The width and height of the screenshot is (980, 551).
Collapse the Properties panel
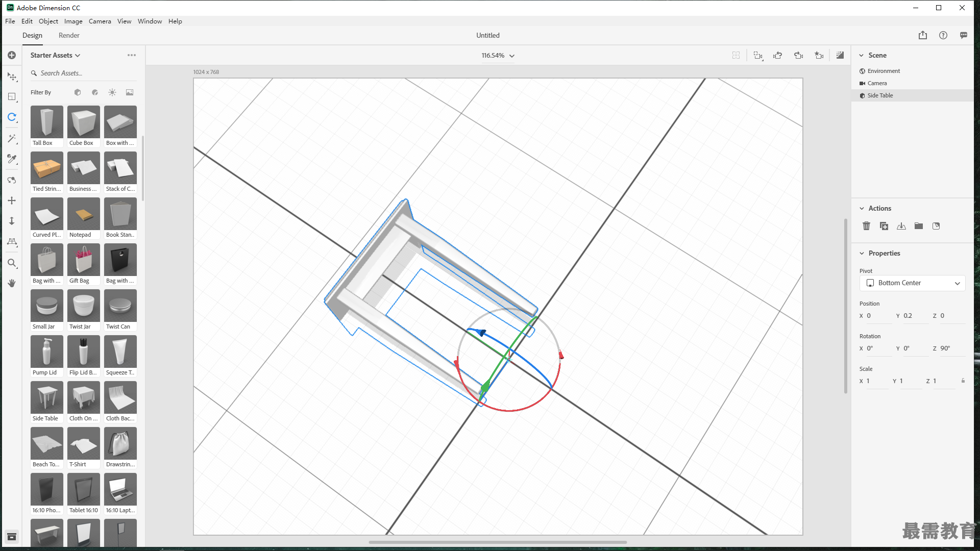pos(862,253)
